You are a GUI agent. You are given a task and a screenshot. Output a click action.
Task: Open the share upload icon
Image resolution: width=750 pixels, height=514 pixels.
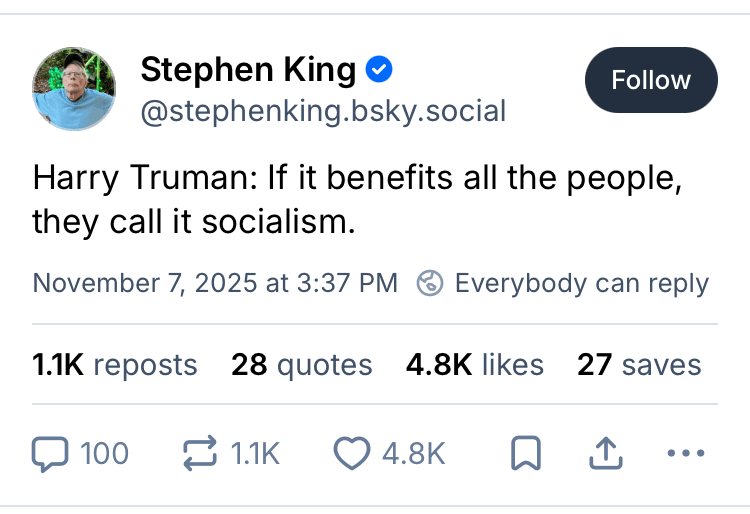[x=605, y=455]
